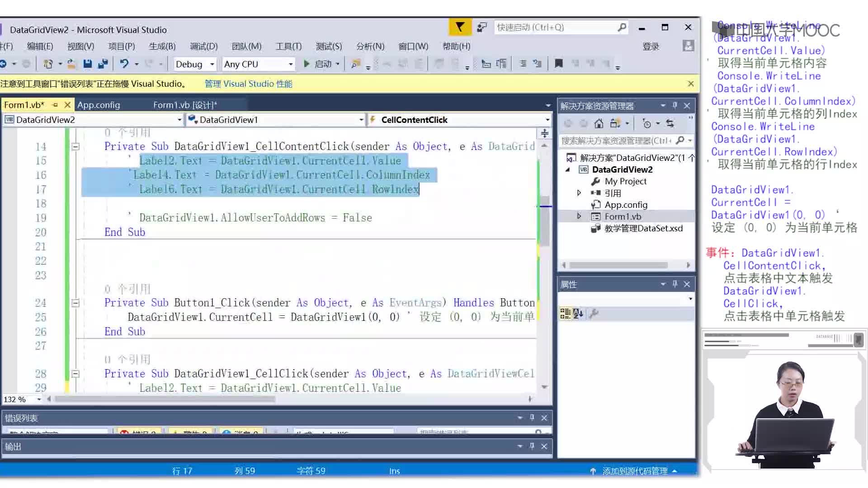Click the Alphabetical sort icon in Properties
The width and height of the screenshot is (868, 488).
pyautogui.click(x=578, y=313)
